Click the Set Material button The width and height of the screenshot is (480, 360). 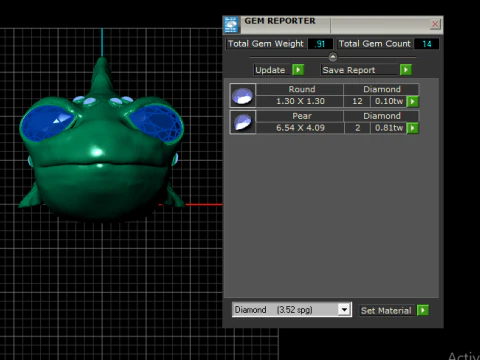tap(386, 311)
